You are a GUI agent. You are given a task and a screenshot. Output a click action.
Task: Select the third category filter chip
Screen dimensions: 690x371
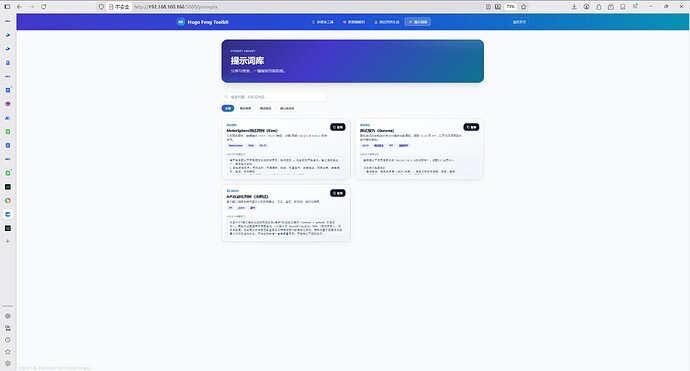coord(265,108)
